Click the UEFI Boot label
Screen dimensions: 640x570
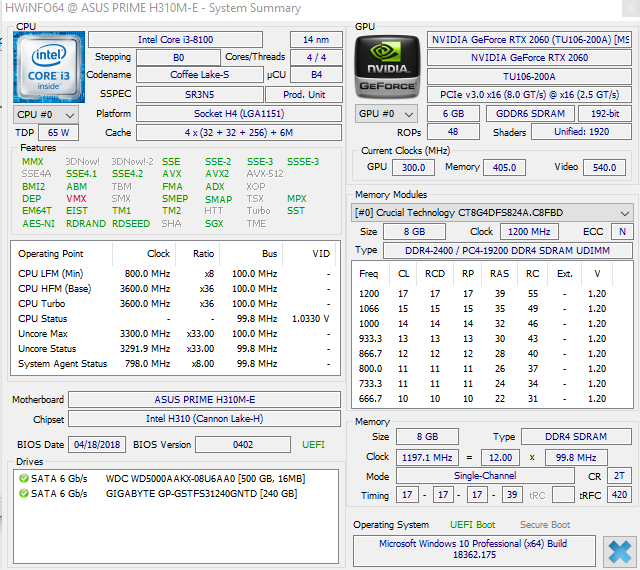point(473,525)
